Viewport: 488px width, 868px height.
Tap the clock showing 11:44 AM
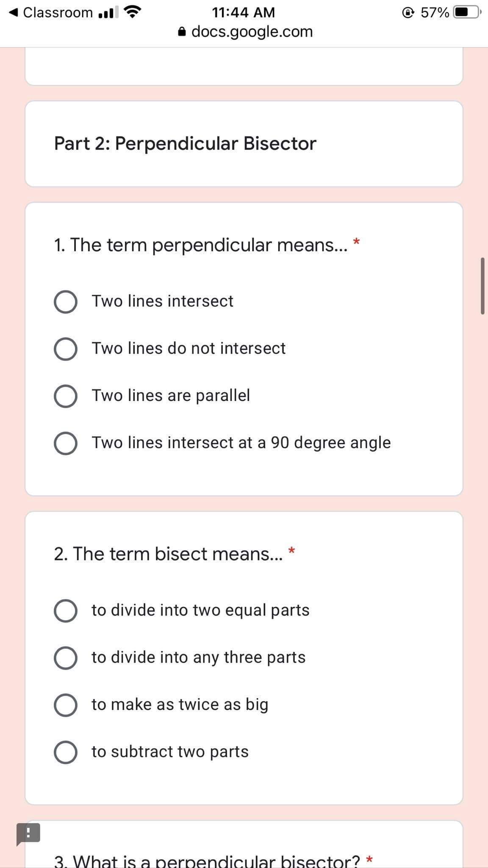[243, 12]
